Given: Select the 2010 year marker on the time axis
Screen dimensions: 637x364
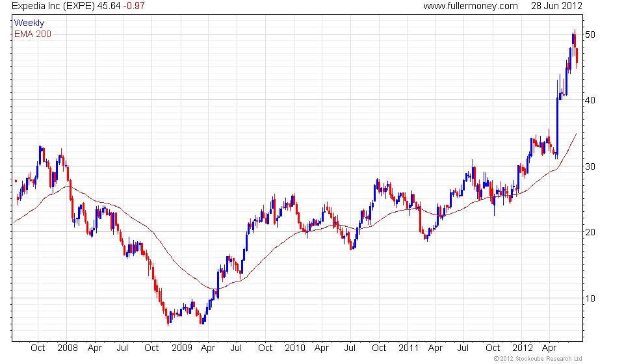Looking at the screenshot, I should click(295, 348).
